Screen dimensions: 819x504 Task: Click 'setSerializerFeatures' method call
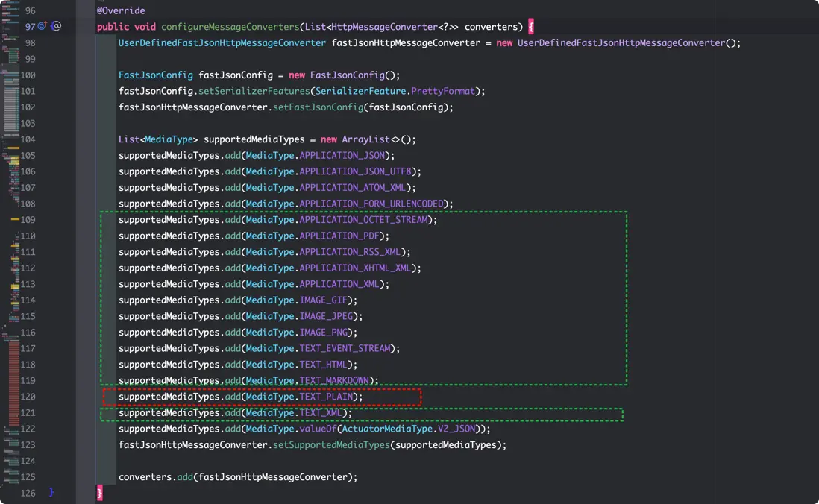[x=254, y=92]
